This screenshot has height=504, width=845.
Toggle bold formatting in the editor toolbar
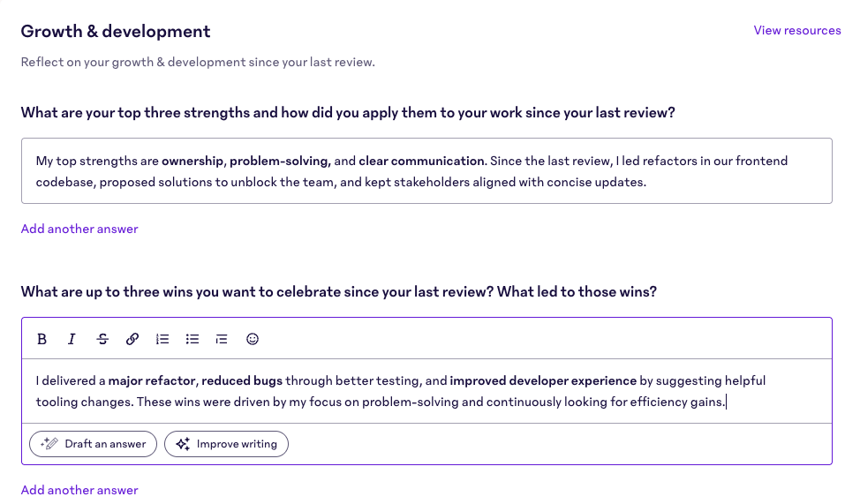click(41, 339)
